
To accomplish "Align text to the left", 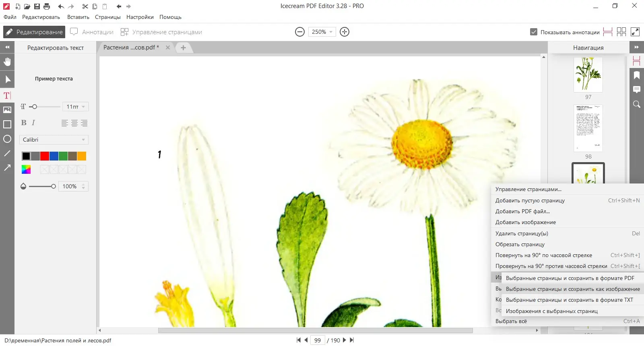I will tap(64, 123).
